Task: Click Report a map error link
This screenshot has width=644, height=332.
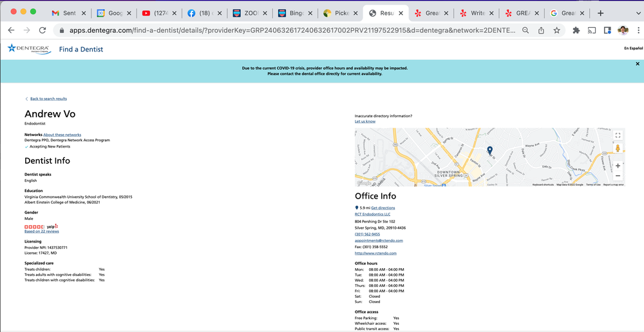Action: point(613,185)
